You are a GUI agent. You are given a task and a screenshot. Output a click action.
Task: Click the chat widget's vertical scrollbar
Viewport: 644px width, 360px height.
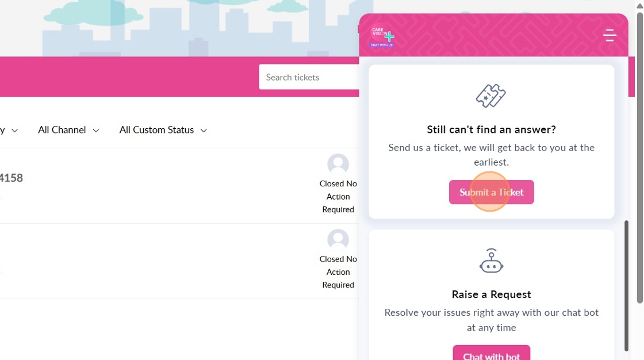(x=627, y=285)
